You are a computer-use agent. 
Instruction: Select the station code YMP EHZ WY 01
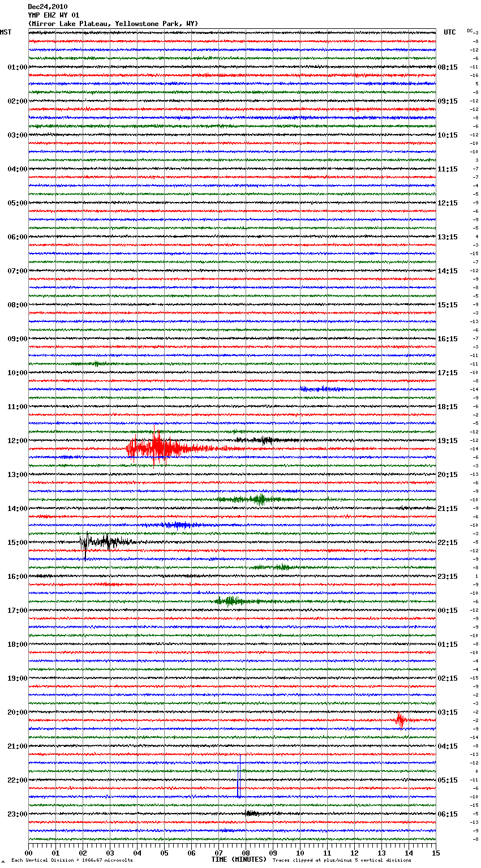click(54, 15)
